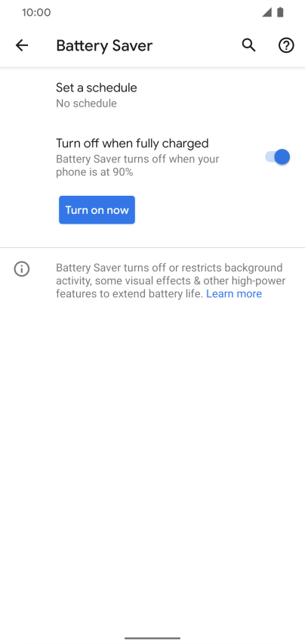Open help via the question mark icon

tap(286, 45)
